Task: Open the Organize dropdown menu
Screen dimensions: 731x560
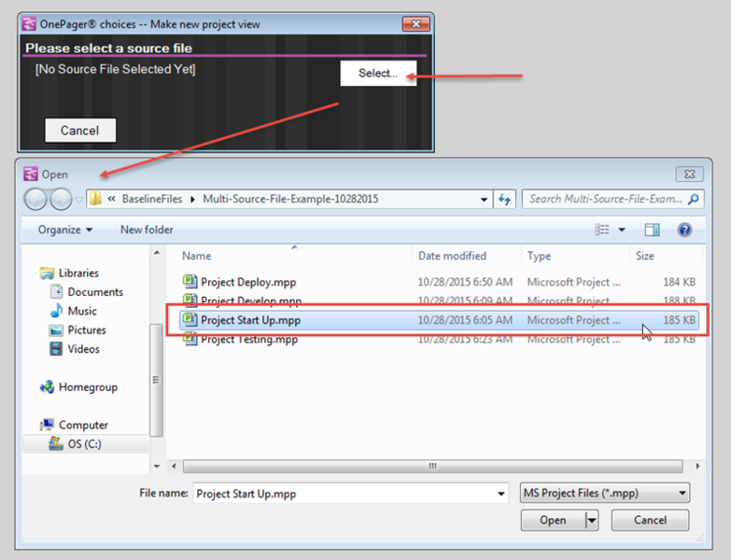Action: point(64,230)
